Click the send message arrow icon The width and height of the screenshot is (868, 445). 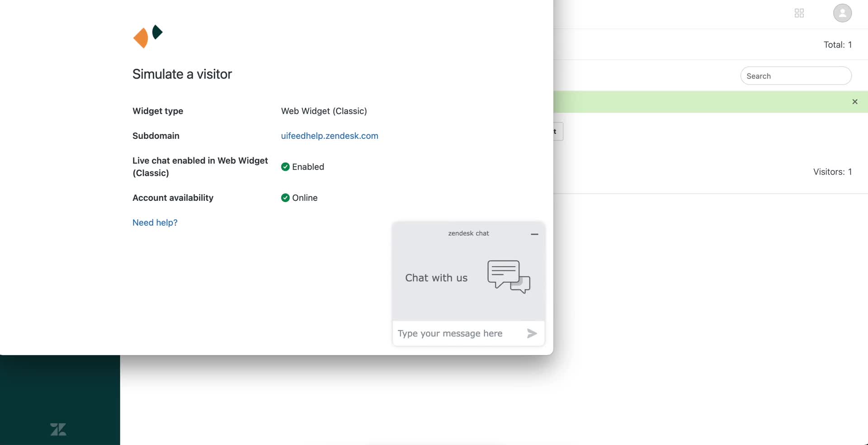pyautogui.click(x=532, y=333)
